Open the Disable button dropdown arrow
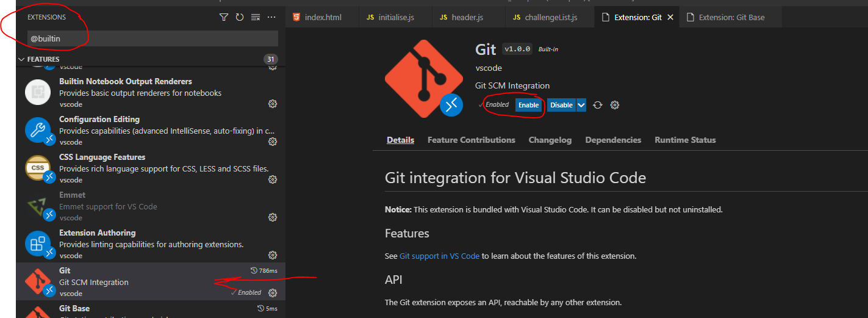The image size is (868, 318). click(x=581, y=105)
